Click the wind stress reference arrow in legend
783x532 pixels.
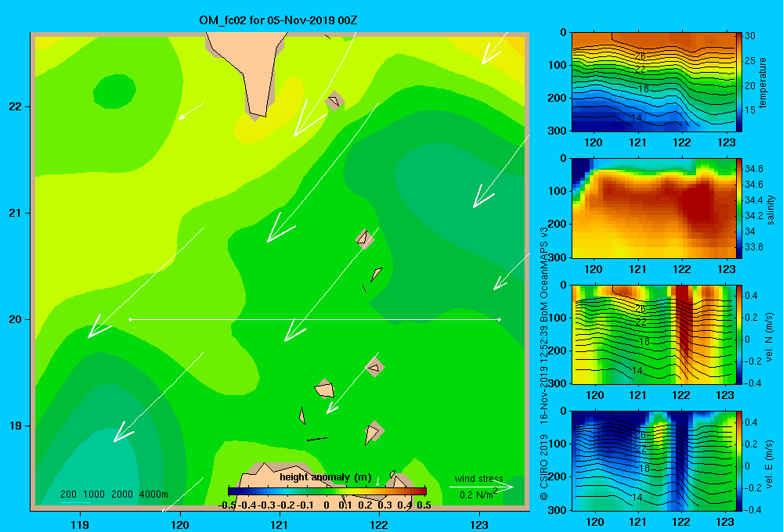click(481, 487)
